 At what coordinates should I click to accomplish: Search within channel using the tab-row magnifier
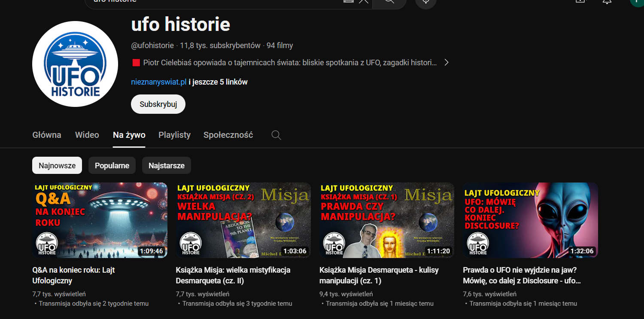click(x=276, y=135)
